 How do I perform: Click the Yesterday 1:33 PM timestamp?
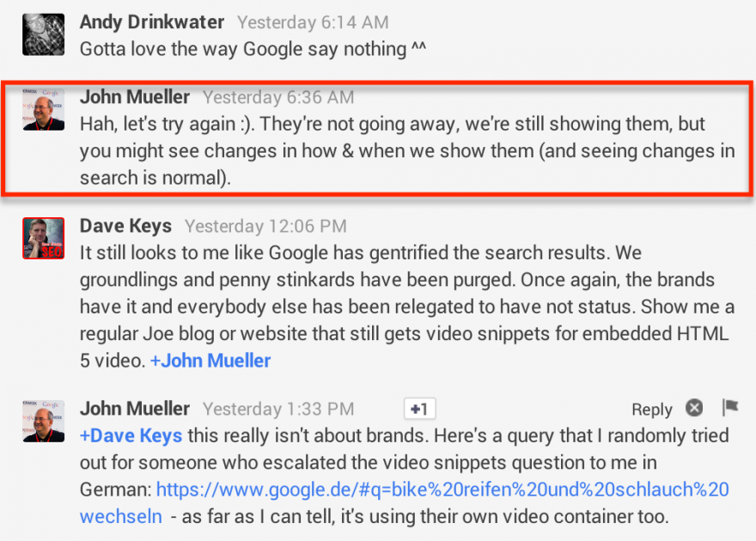click(278, 409)
